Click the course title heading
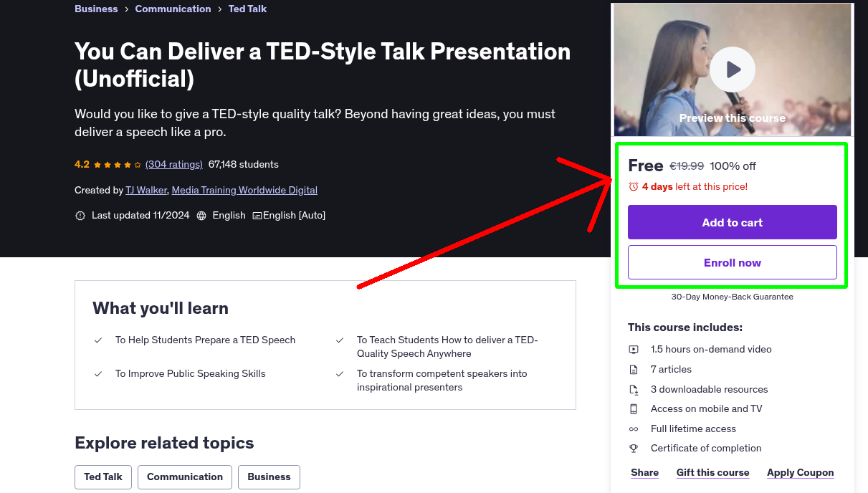This screenshot has width=868, height=493. coord(323,64)
